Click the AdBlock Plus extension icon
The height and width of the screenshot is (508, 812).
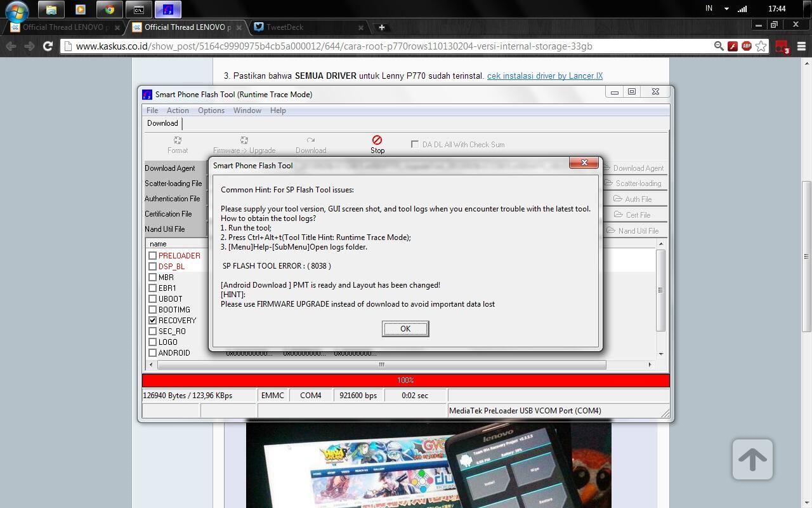click(747, 46)
